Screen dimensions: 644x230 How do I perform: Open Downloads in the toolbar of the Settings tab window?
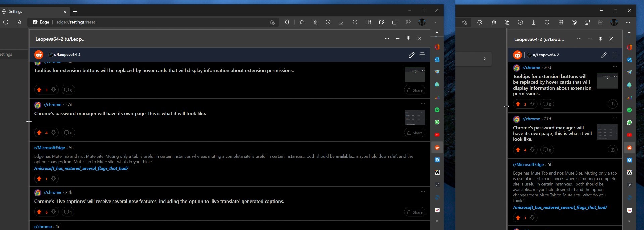(x=341, y=22)
